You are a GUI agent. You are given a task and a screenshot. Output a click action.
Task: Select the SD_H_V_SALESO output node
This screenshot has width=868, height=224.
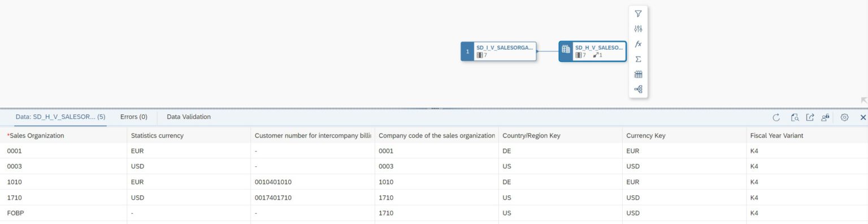(x=592, y=51)
